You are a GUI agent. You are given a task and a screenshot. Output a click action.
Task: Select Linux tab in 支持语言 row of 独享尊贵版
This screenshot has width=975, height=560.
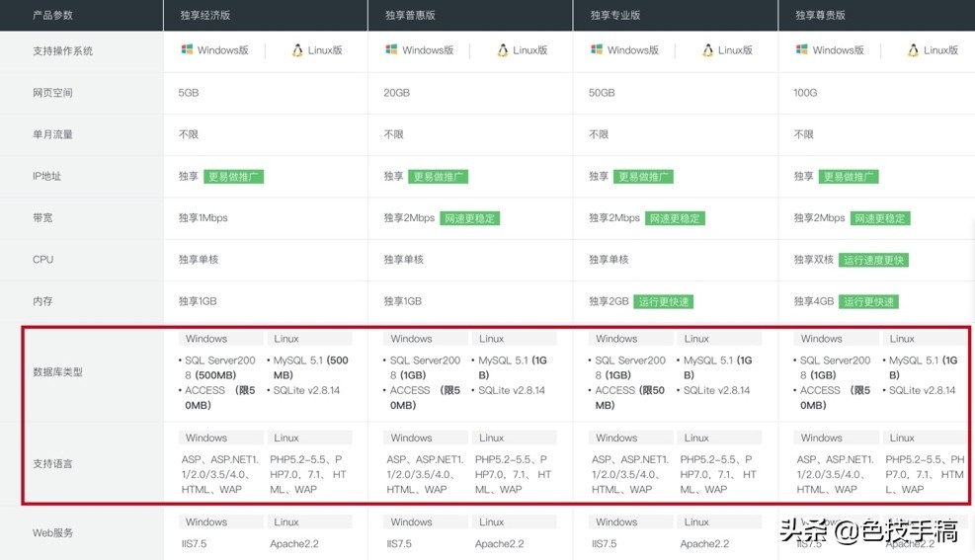(x=926, y=439)
